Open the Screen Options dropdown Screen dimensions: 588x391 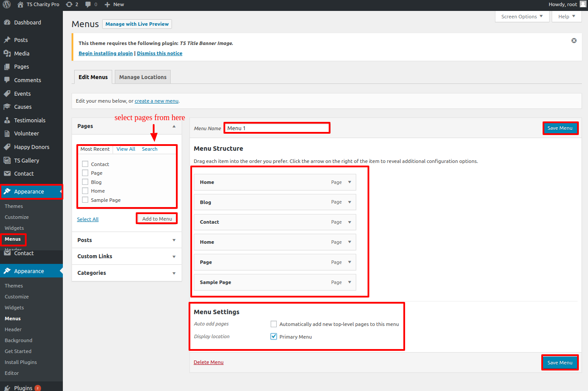coord(522,17)
